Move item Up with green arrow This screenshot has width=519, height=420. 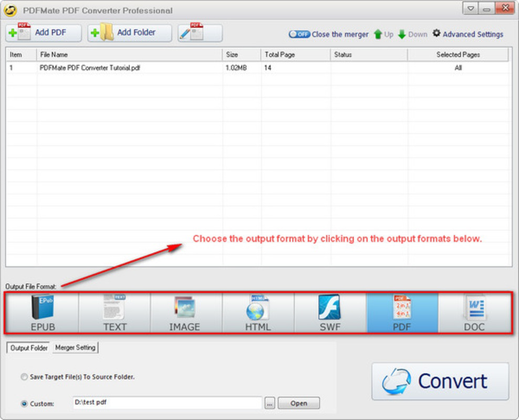pos(383,34)
